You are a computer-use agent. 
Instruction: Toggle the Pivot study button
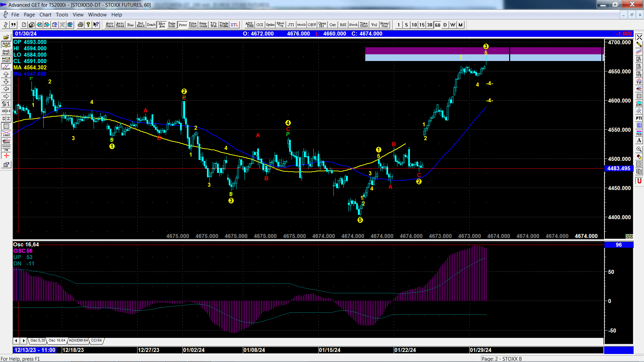182,25
